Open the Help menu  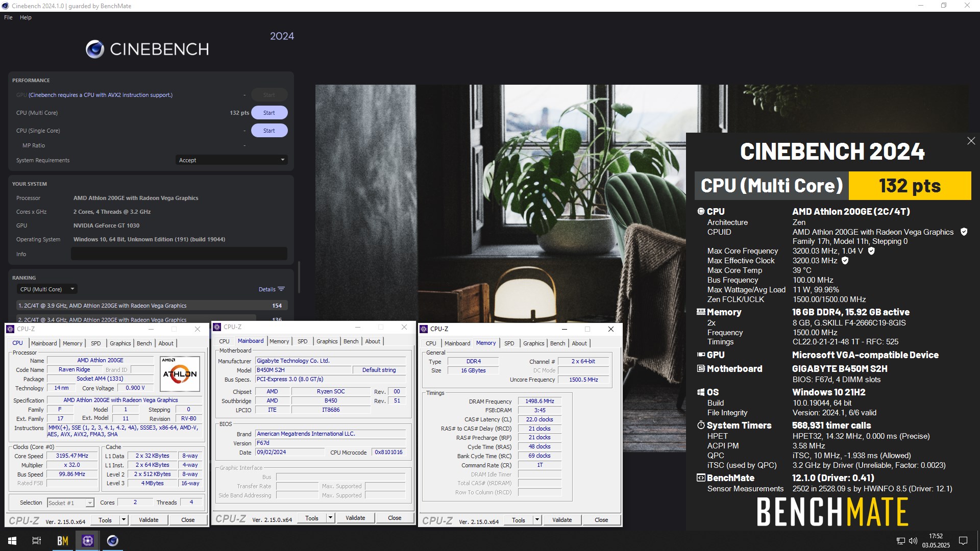tap(26, 17)
